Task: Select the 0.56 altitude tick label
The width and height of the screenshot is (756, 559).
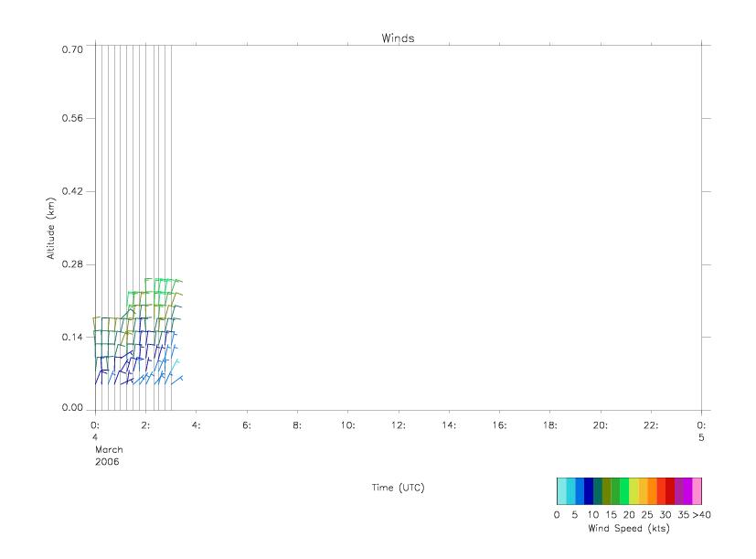Action: click(72, 118)
